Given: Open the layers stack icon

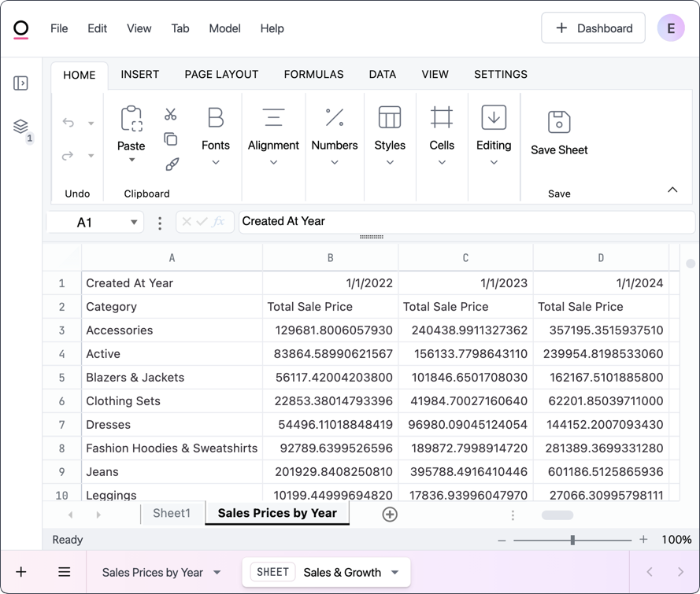Looking at the screenshot, I should 20,126.
